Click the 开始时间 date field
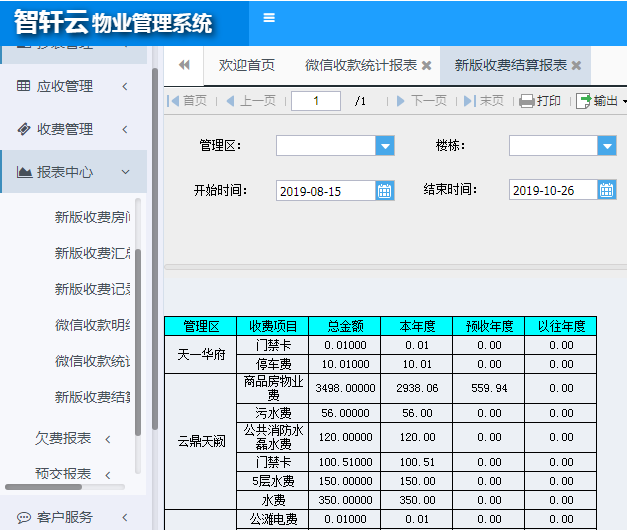Image resolution: width=629 pixels, height=530 pixels. pos(326,191)
